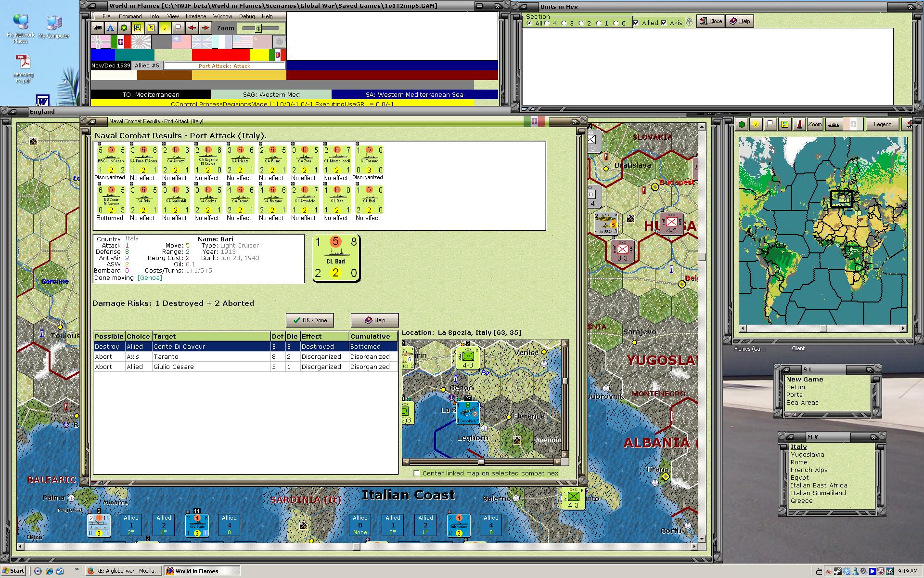The width and height of the screenshot is (924, 578).
Task: Select the Giulio Cesare row in results table
Action: 246,367
